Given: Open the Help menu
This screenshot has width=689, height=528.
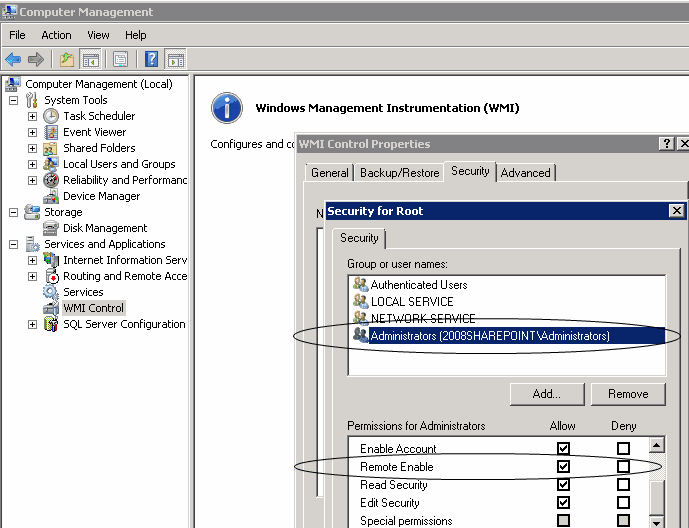Looking at the screenshot, I should (135, 35).
